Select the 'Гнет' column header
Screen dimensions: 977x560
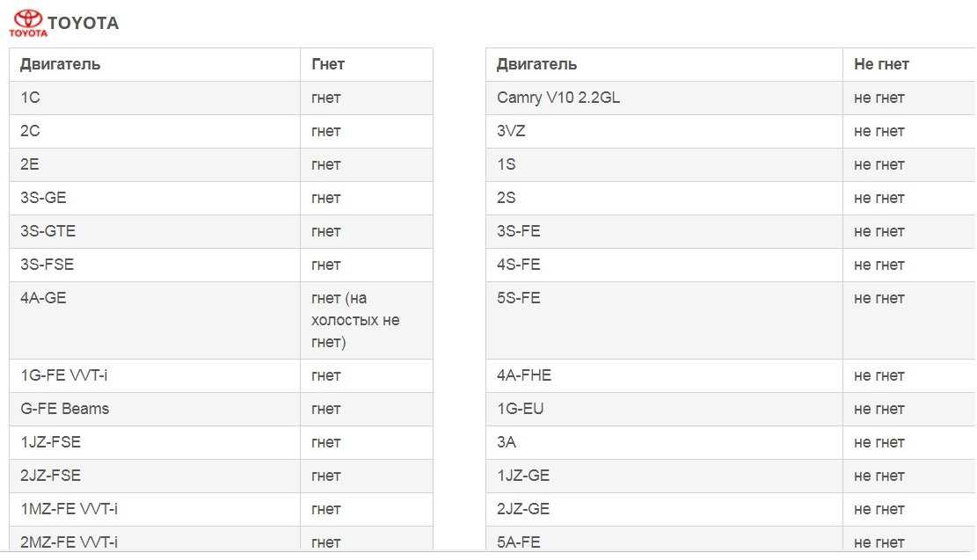328,64
